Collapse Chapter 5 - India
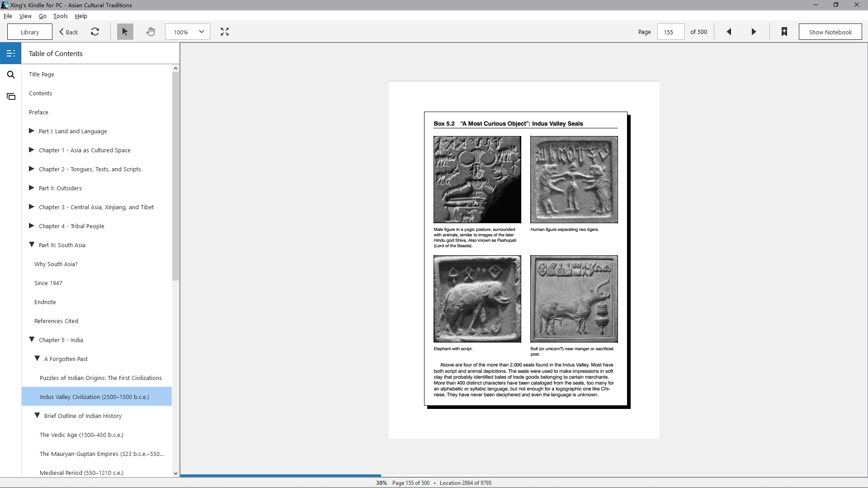 click(32, 340)
